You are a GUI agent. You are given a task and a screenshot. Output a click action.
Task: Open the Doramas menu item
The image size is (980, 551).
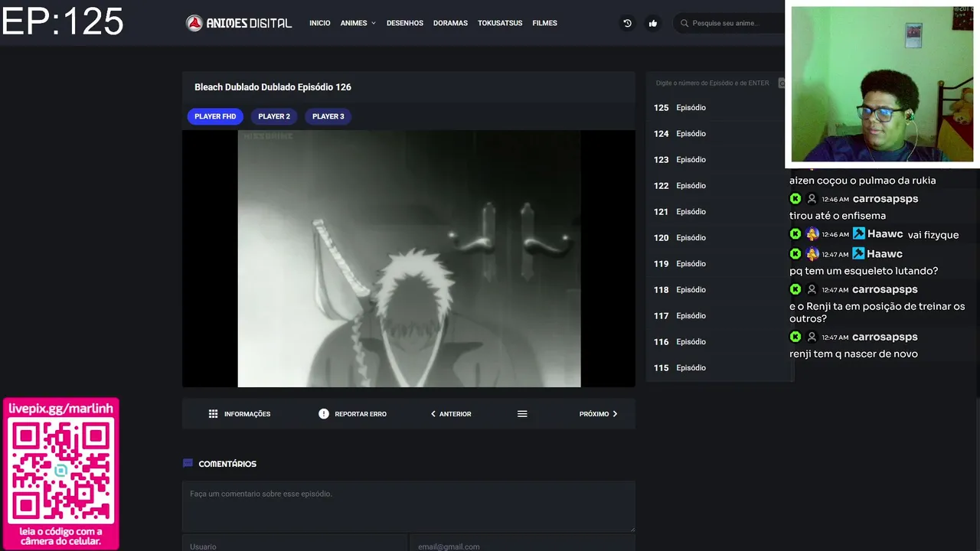pos(450,23)
